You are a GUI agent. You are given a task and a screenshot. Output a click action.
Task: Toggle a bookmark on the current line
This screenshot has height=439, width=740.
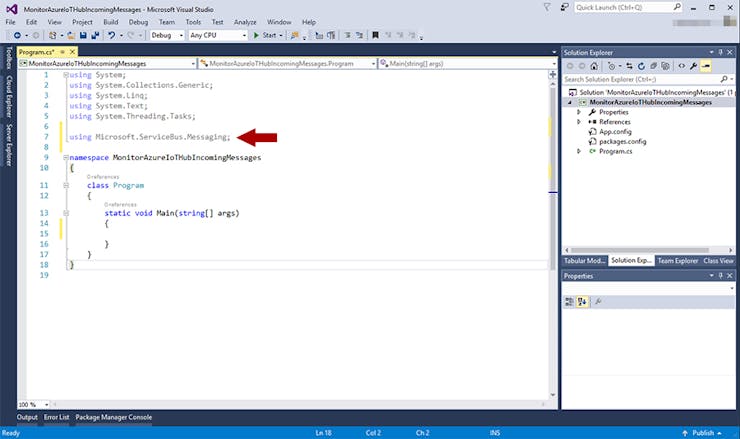tap(375, 35)
